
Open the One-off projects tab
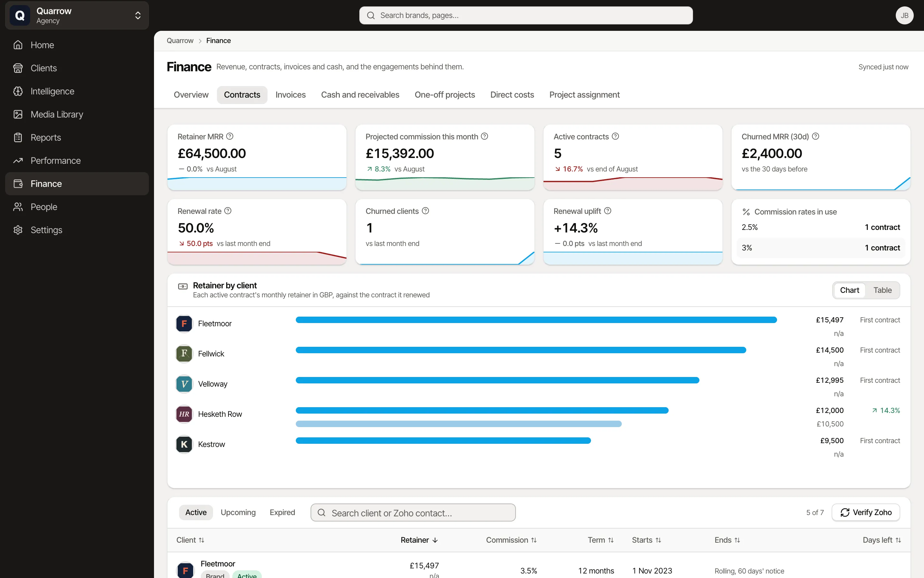445,95
